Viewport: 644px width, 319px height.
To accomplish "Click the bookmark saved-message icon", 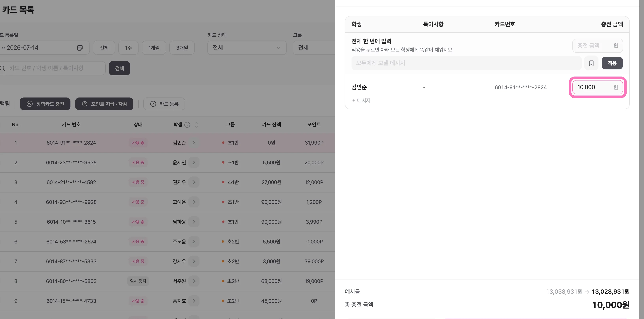I will point(591,63).
